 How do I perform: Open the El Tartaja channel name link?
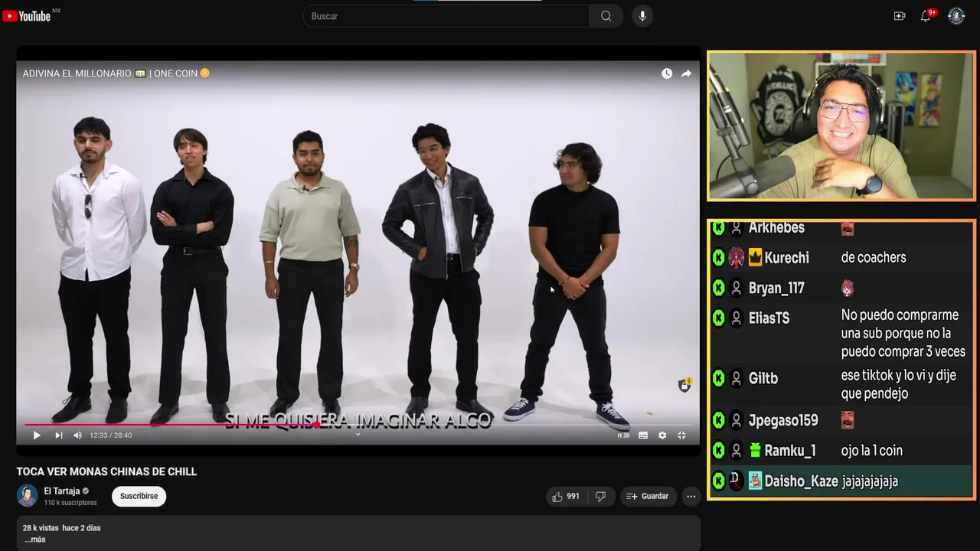(x=62, y=491)
